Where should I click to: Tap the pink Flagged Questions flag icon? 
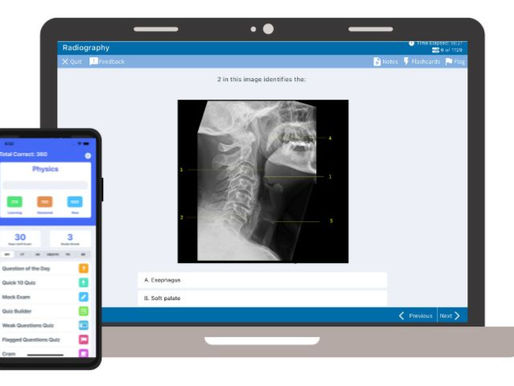[84, 339]
